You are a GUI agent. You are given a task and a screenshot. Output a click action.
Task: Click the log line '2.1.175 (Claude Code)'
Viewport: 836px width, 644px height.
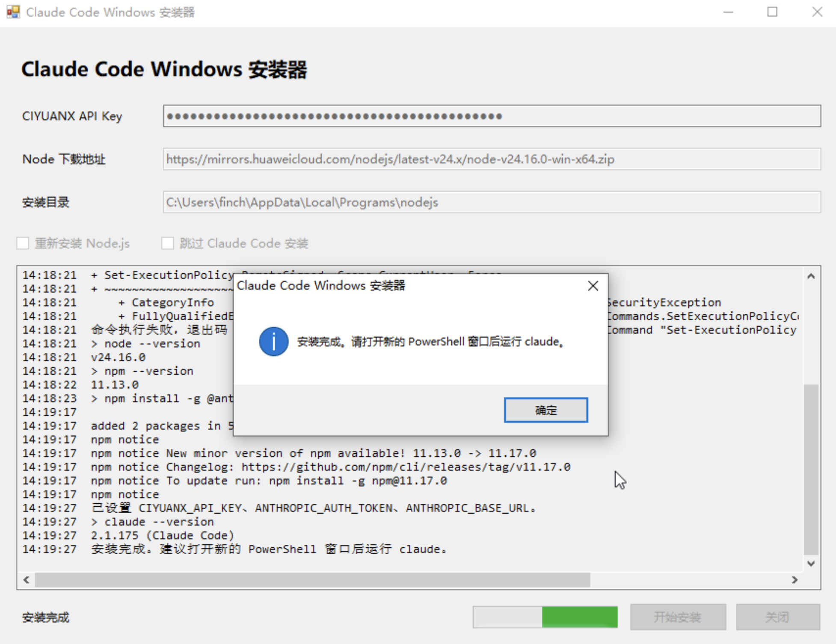tap(163, 535)
